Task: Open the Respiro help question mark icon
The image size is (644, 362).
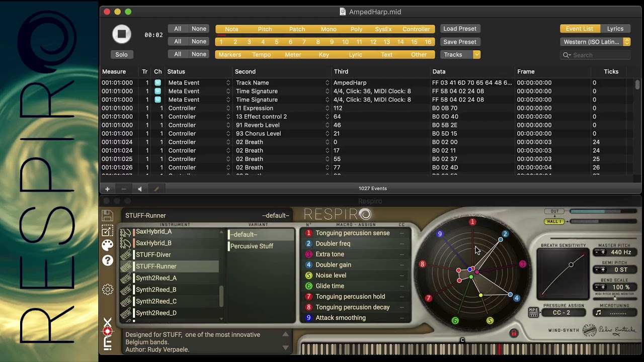Action: (107, 260)
